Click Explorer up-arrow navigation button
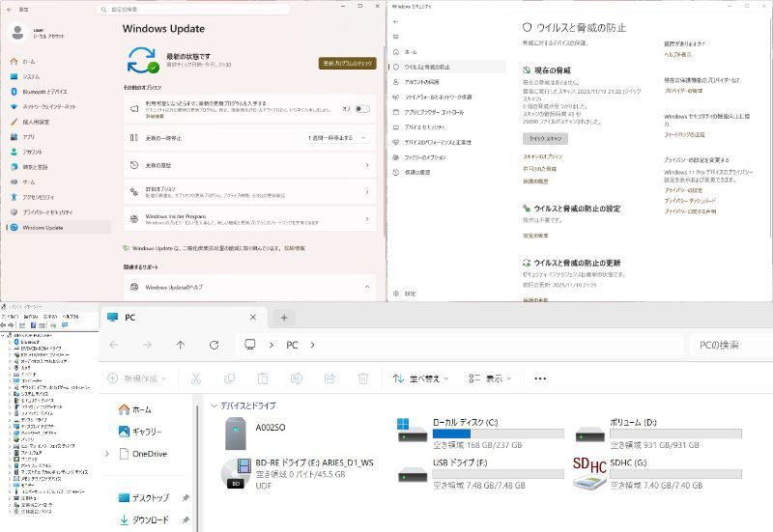The height and width of the screenshot is (532, 773). click(x=181, y=345)
